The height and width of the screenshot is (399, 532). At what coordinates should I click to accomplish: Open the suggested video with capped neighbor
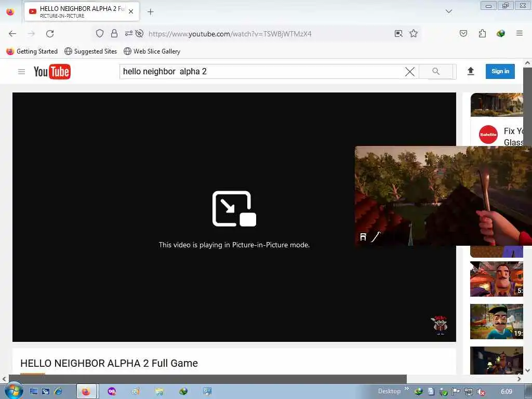tap(497, 321)
